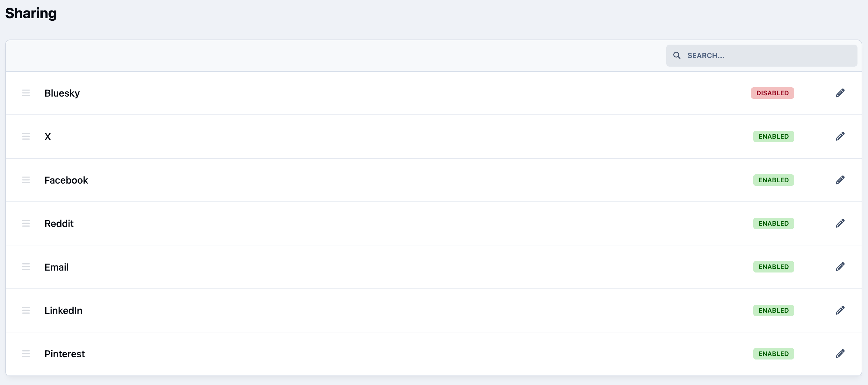Select the LinkedIn row name
868x385 pixels.
pyautogui.click(x=63, y=310)
